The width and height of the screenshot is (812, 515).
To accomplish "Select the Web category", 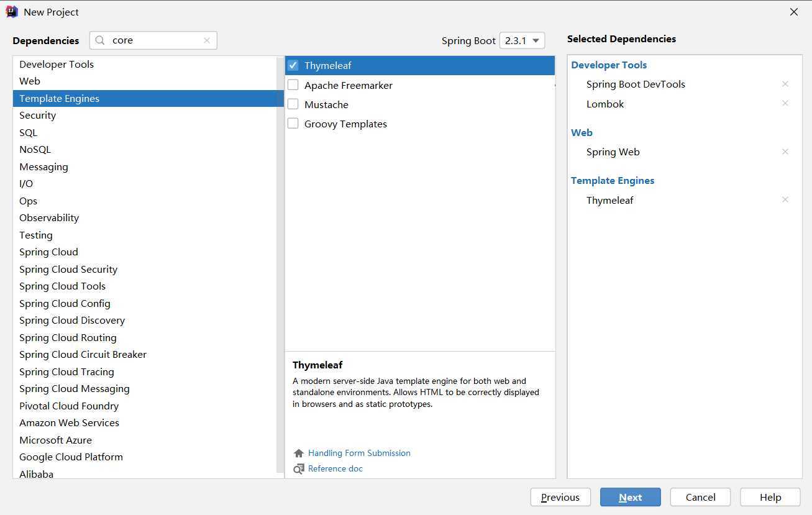I will click(145, 81).
